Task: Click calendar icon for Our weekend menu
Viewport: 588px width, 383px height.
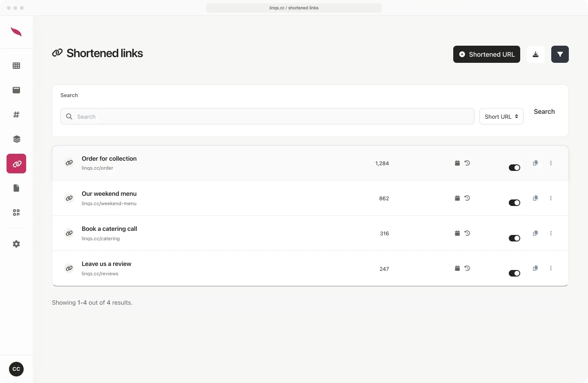Action: click(457, 198)
